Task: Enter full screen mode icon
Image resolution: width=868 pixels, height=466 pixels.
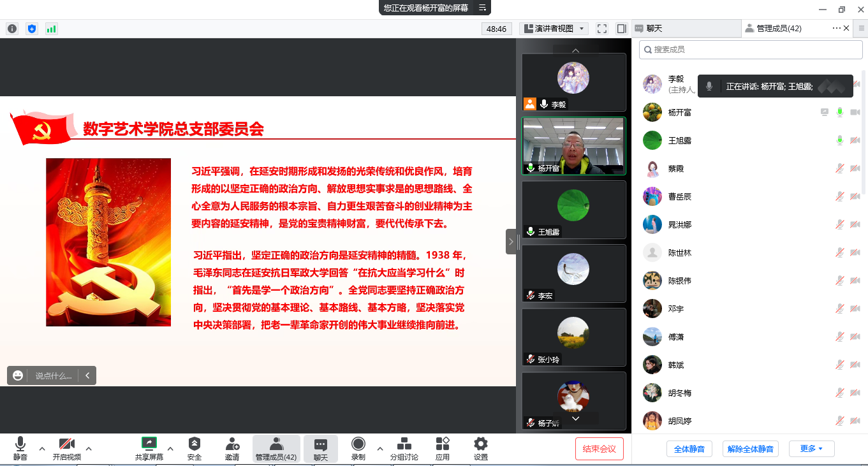Action: coord(601,29)
